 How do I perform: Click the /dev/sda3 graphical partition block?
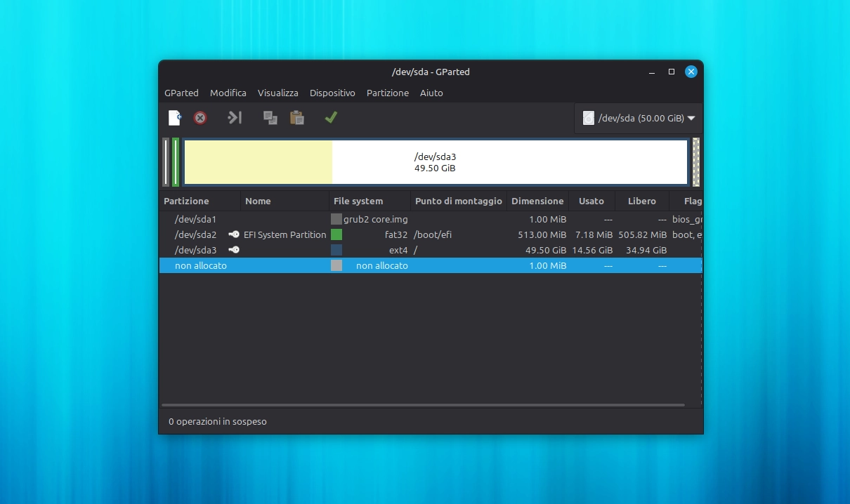(x=436, y=162)
